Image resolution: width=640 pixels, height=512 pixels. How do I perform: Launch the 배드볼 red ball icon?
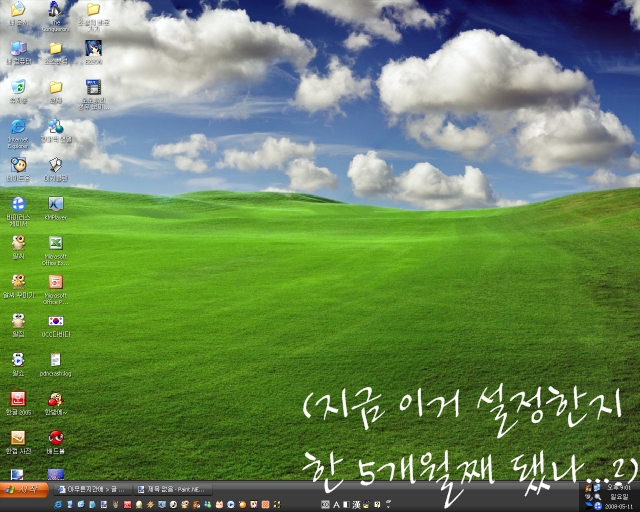coord(56,438)
